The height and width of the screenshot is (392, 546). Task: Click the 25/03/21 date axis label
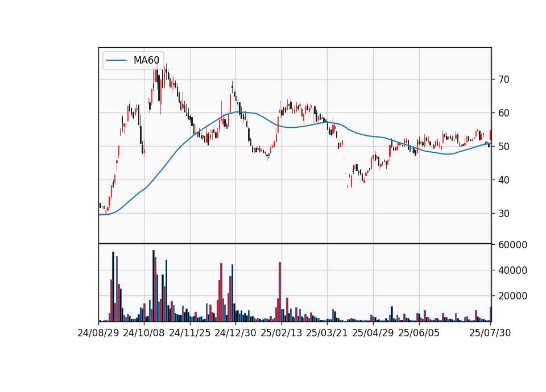coord(327,333)
